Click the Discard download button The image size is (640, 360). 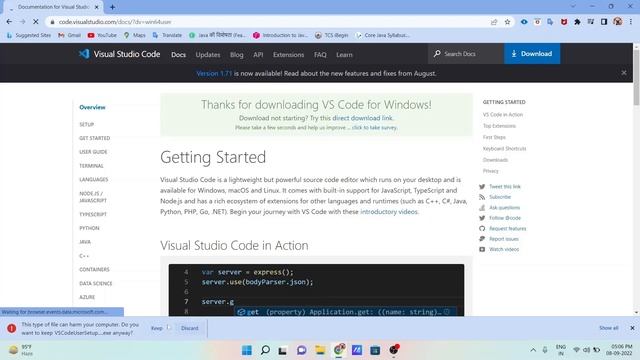[189, 328]
